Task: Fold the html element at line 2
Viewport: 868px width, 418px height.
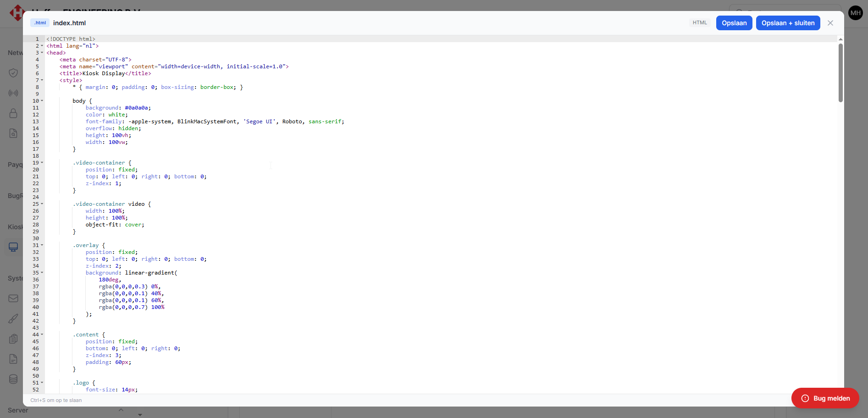Action: [x=42, y=46]
